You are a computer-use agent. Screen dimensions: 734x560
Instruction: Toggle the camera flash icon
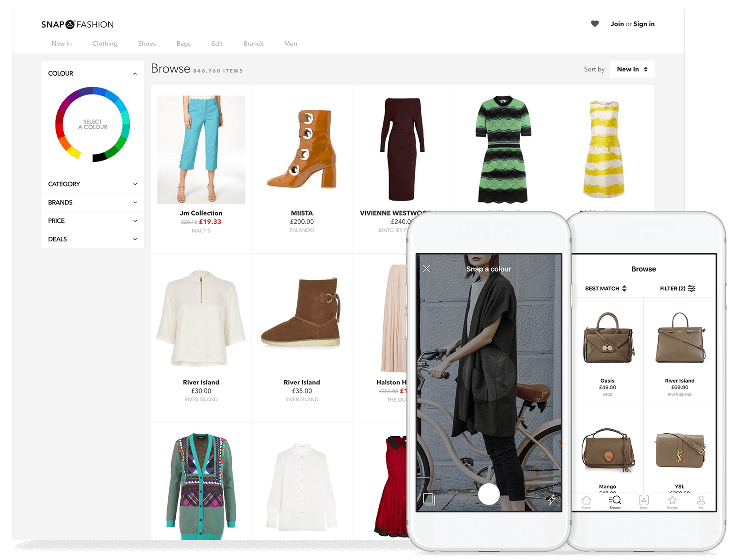551,499
